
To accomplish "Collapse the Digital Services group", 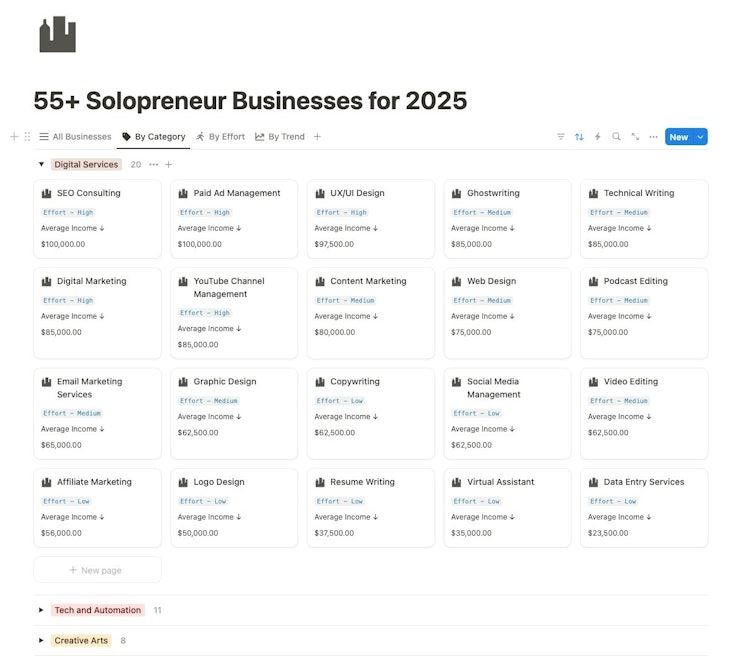I will [x=42, y=164].
